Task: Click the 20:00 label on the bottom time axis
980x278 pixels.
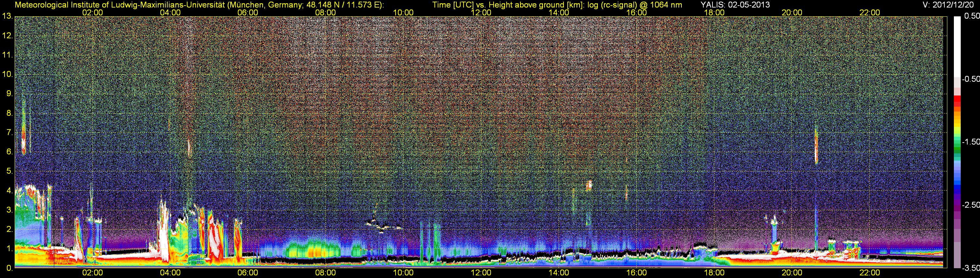Action: click(x=792, y=273)
